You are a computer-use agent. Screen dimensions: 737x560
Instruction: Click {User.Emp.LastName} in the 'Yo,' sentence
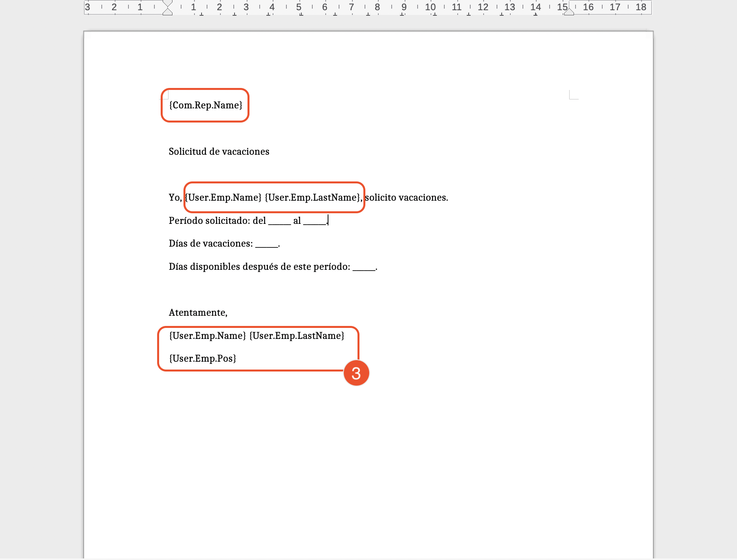(312, 198)
